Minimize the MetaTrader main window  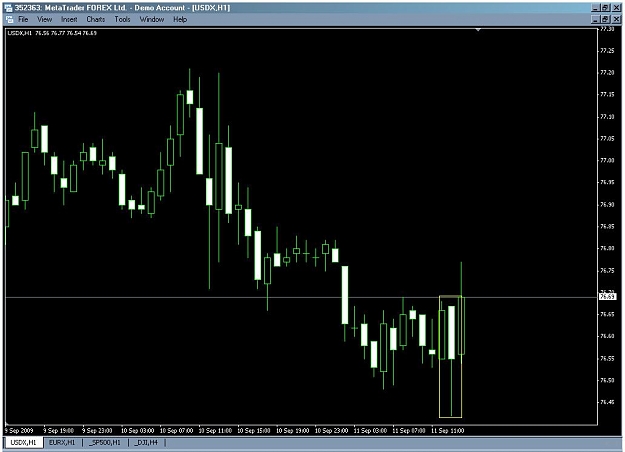click(595, 8)
